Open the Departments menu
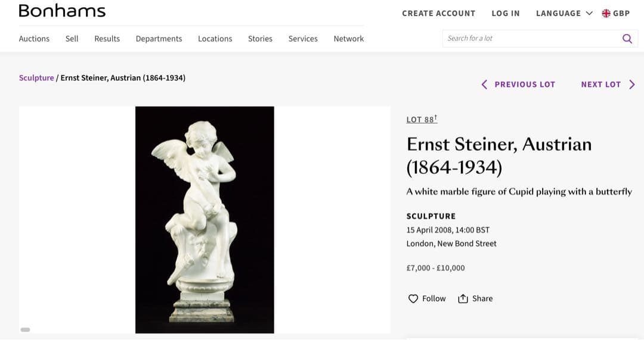Screen dimensions: 644x340 [x=159, y=39]
